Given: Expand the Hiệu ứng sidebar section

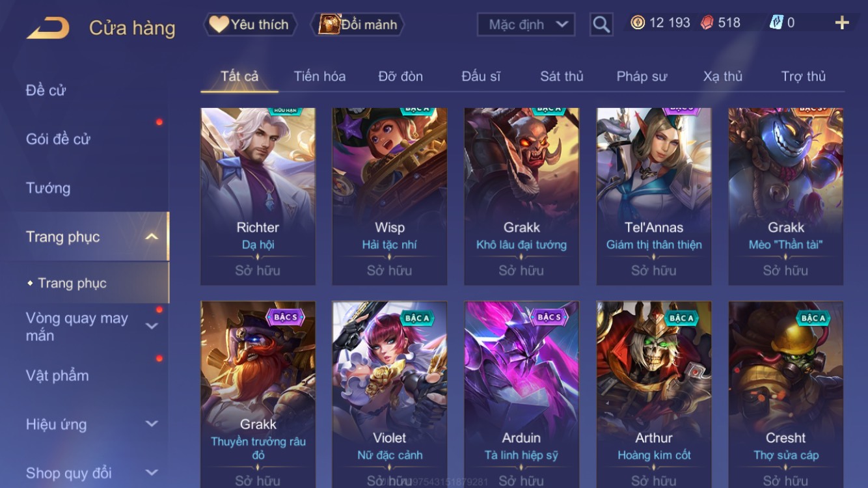Looking at the screenshot, I should 151,424.
